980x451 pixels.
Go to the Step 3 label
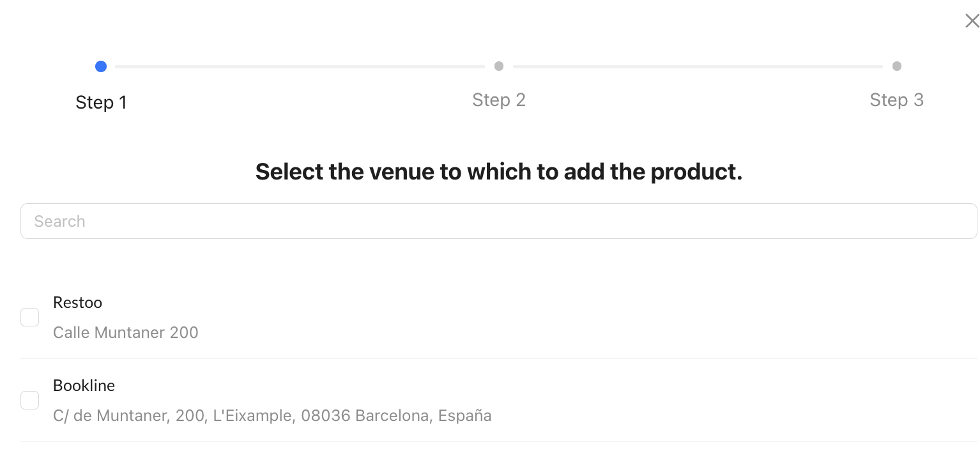896,100
